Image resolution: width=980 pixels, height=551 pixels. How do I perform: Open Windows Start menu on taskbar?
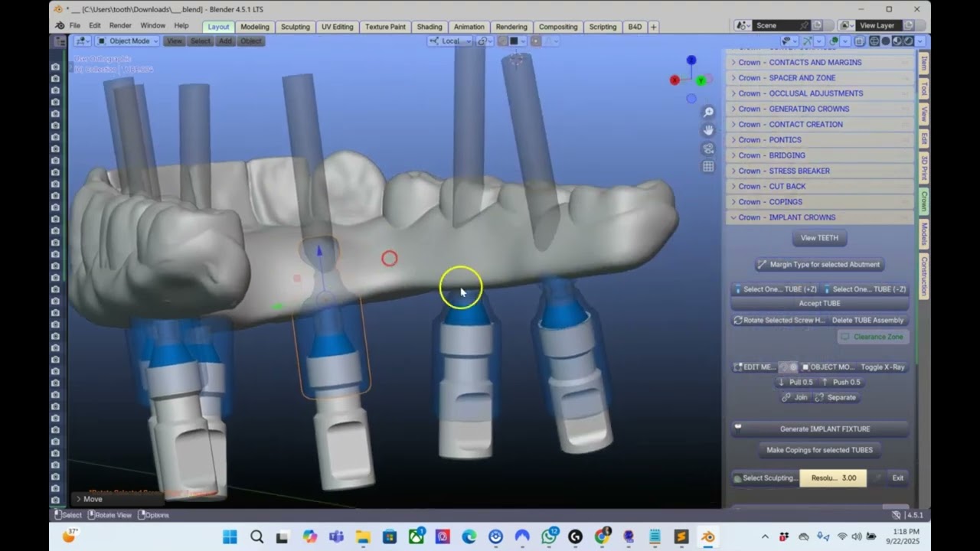pos(230,536)
